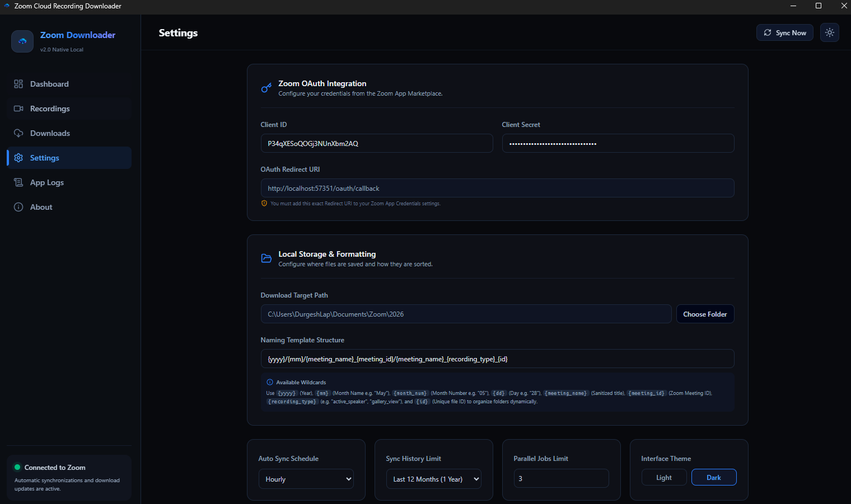This screenshot has height=504, width=851.
Task: Click the Choose Folder button
Action: click(x=705, y=314)
